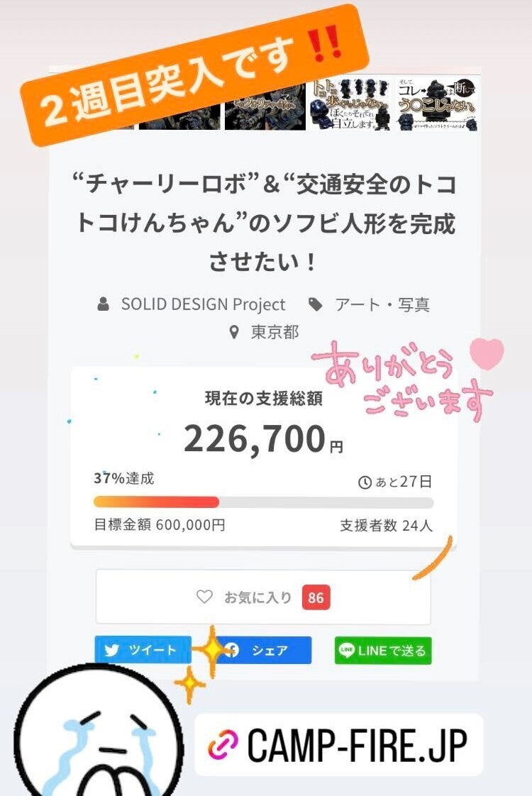Open the rightmost コレは断じて thumbnail
Screen dimensions: 532x796
[x=436, y=105]
